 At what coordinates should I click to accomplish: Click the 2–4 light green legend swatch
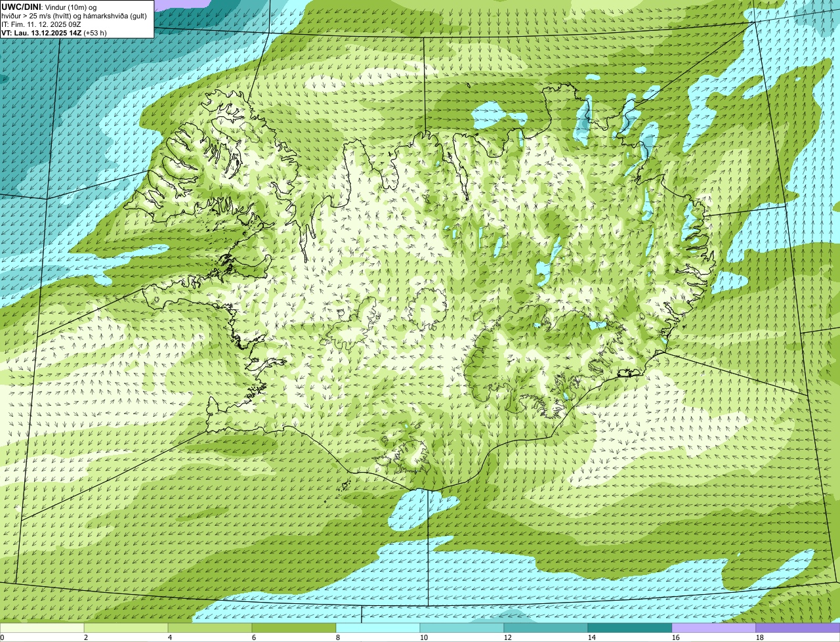tap(126, 628)
